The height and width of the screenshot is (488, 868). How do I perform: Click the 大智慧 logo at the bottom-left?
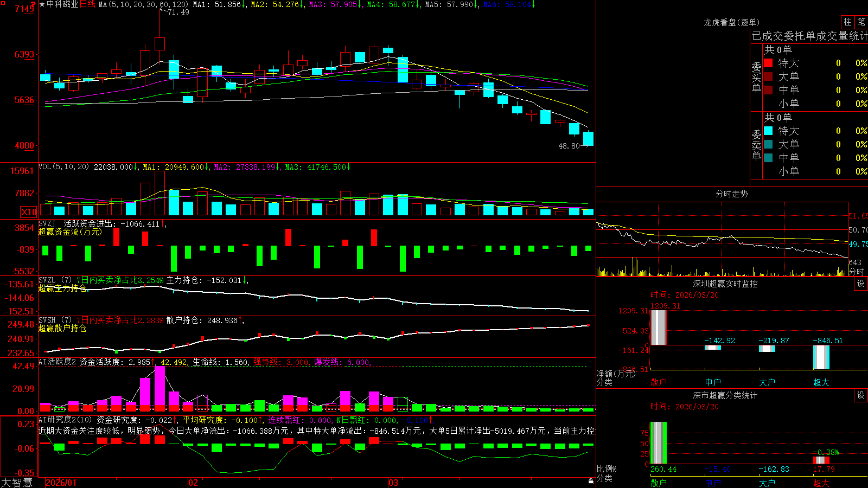[x=16, y=483]
